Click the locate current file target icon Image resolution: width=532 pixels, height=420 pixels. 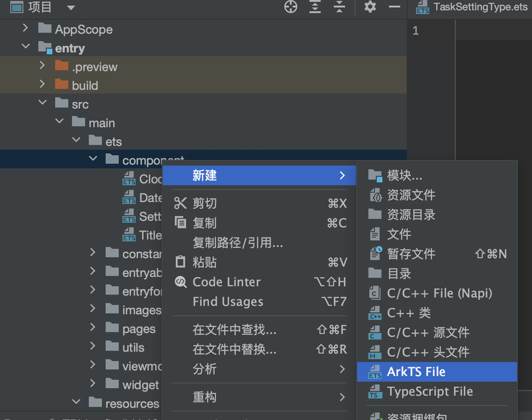tap(291, 7)
